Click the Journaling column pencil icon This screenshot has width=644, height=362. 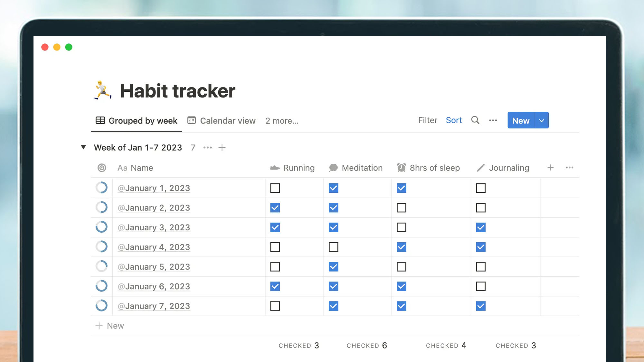point(480,168)
